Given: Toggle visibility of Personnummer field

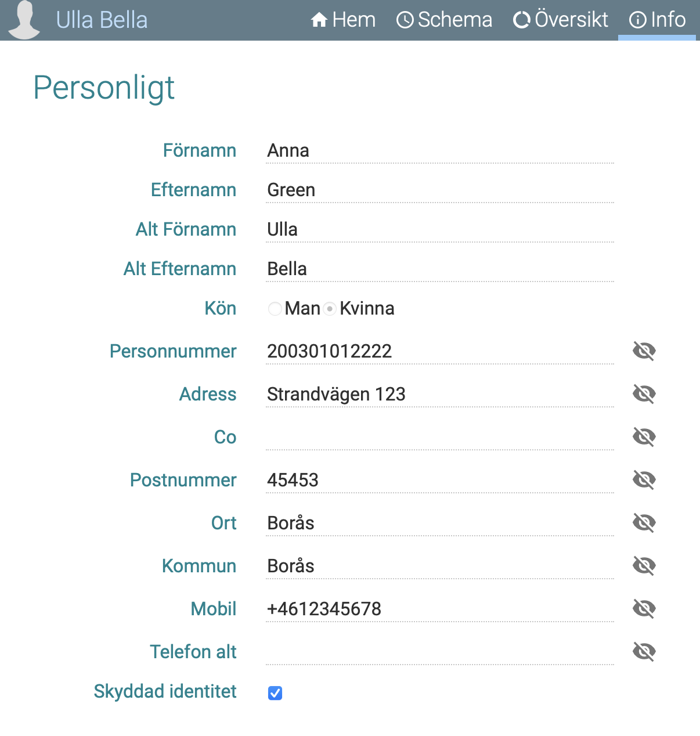Looking at the screenshot, I should coord(644,351).
